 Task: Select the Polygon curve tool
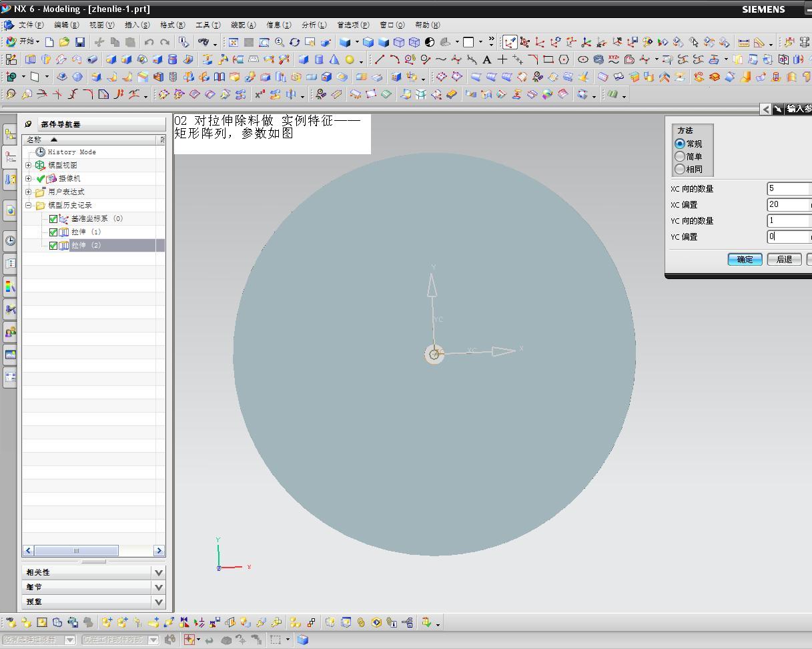click(564, 59)
